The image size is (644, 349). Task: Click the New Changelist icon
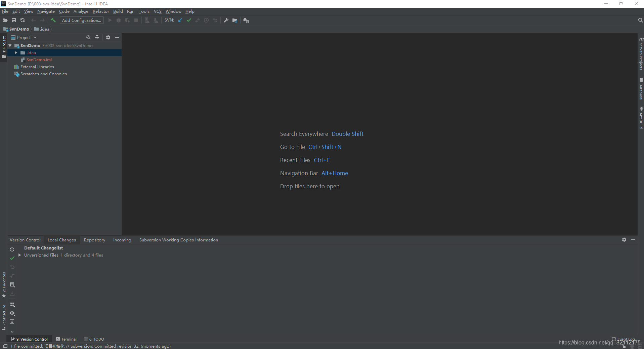tap(12, 285)
